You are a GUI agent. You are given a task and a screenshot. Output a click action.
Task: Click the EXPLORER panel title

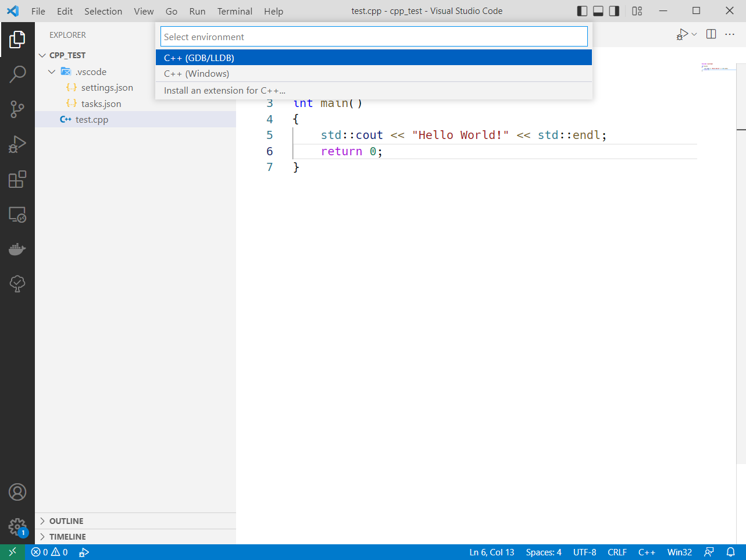tap(67, 35)
